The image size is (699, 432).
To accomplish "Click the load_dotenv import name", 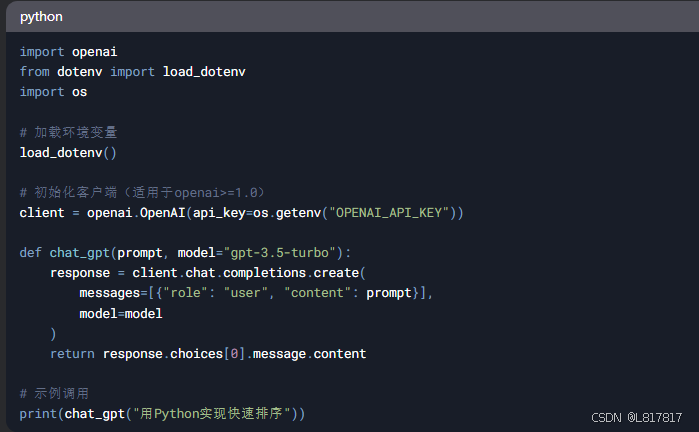I will pyautogui.click(x=204, y=72).
